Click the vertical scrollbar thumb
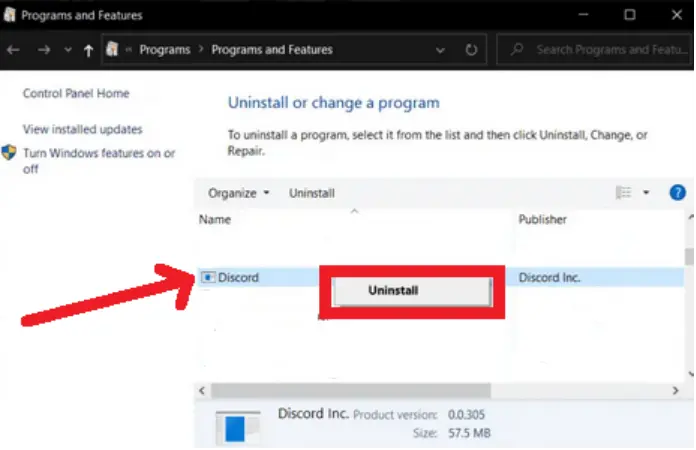 (x=689, y=257)
